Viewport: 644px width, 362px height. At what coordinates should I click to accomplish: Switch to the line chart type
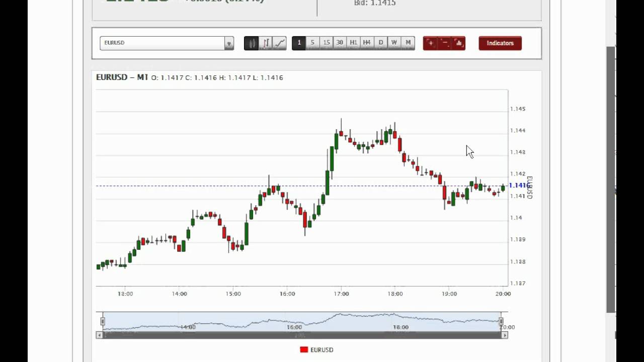[280, 43]
